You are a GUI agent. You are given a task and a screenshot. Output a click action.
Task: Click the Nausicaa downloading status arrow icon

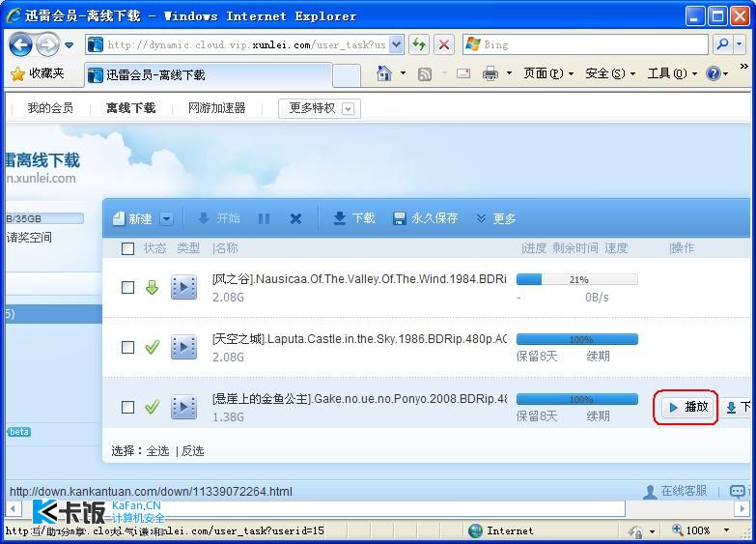point(152,288)
